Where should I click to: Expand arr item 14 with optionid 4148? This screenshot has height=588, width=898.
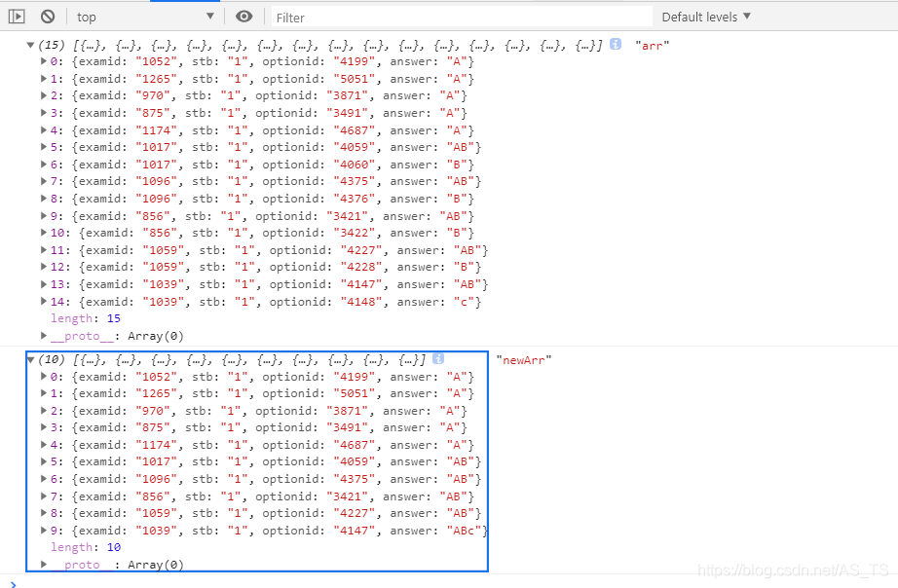click(44, 301)
